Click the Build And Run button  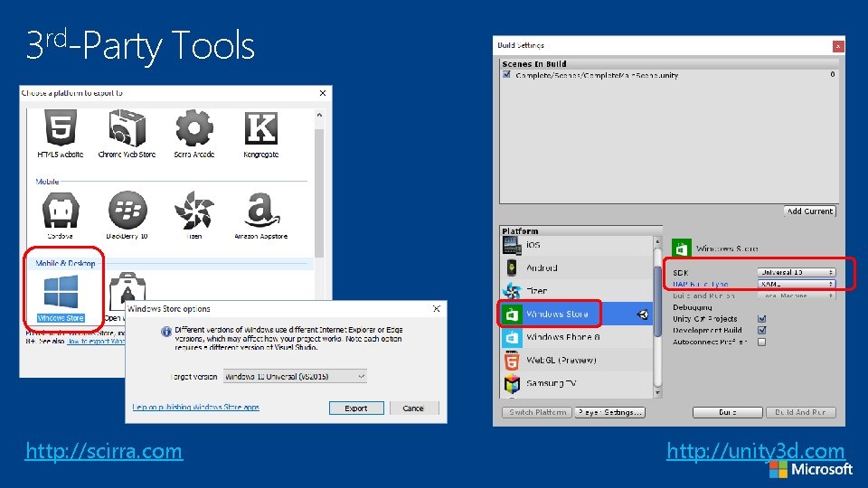(800, 412)
